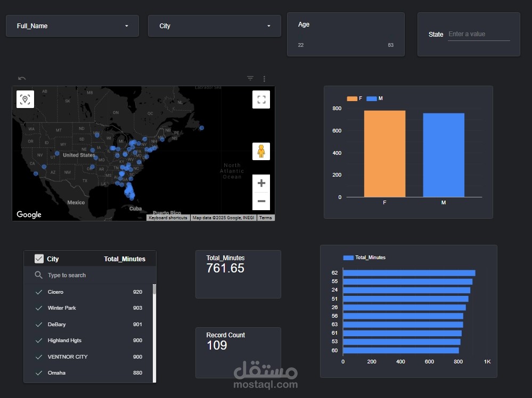Screen dimensions: 532x398
Task: Click the bar for age 61
Action: tap(402, 333)
